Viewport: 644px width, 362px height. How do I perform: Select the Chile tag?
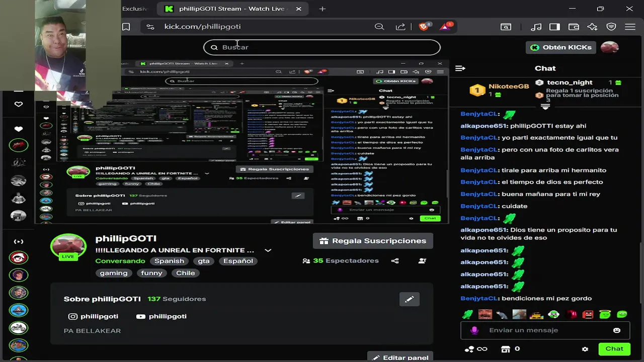coord(185,273)
